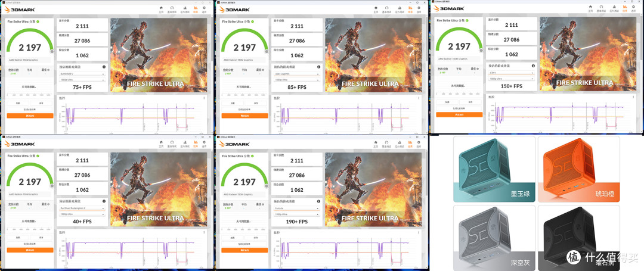Click the 40+ FPS estimate value
644x271 pixels.
81,222
